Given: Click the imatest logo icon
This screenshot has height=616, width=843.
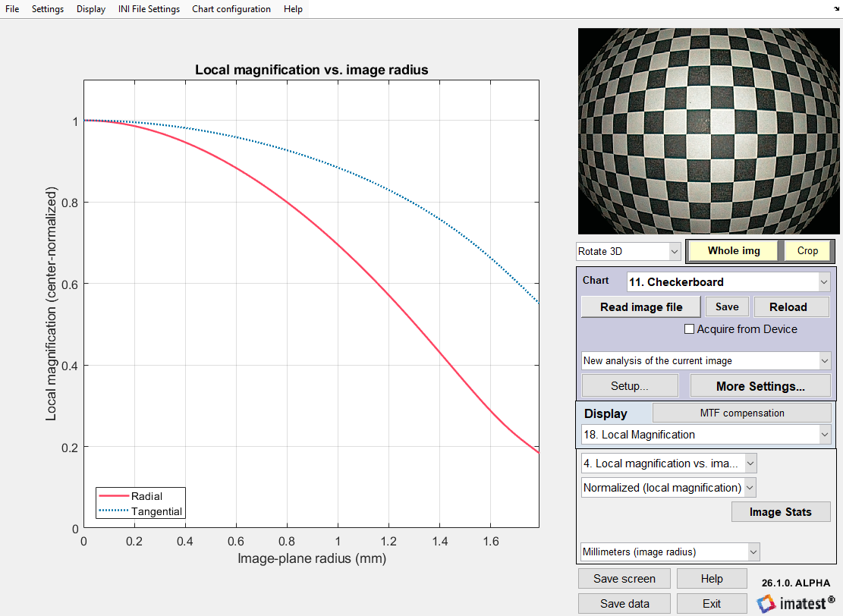Looking at the screenshot, I should pyautogui.click(x=766, y=603).
